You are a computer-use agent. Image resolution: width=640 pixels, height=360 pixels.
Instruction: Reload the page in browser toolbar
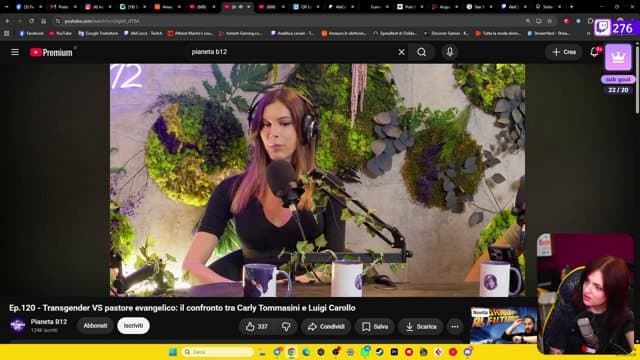pyautogui.click(x=31, y=21)
